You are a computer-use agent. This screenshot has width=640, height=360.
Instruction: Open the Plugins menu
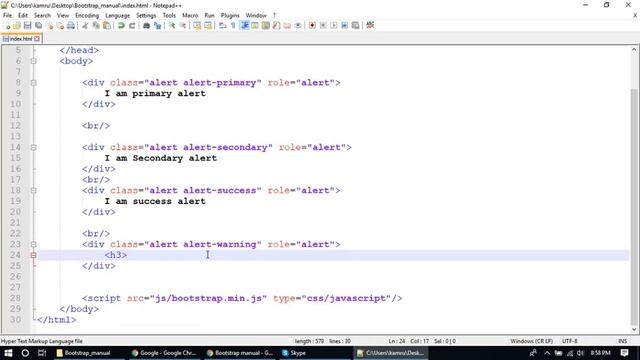click(230, 16)
